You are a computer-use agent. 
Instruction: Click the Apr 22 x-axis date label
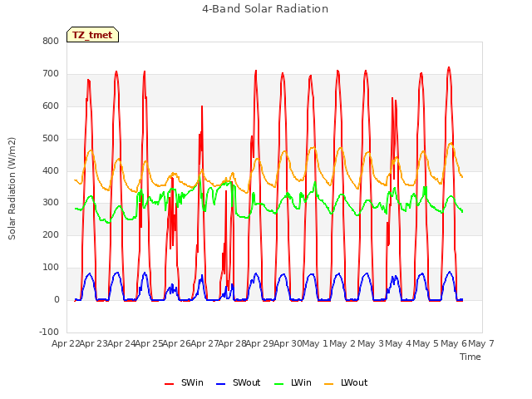pyautogui.click(x=66, y=343)
